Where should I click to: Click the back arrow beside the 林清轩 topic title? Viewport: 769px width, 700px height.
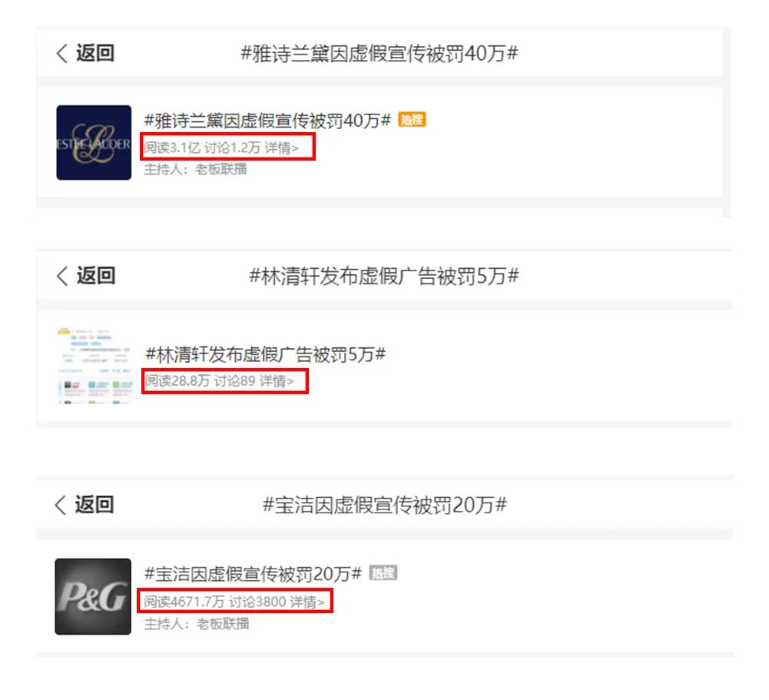coord(61,276)
